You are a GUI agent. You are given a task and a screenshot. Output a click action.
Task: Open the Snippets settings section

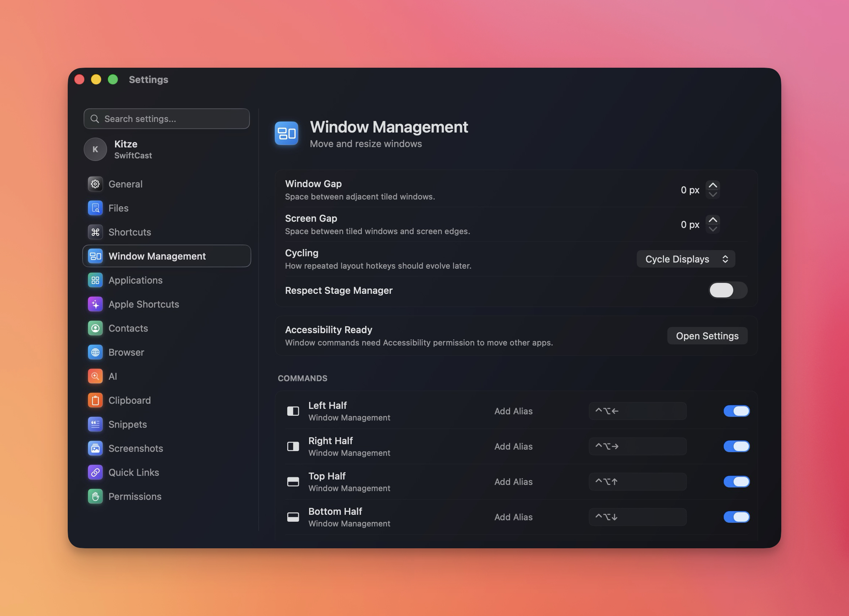point(167,424)
